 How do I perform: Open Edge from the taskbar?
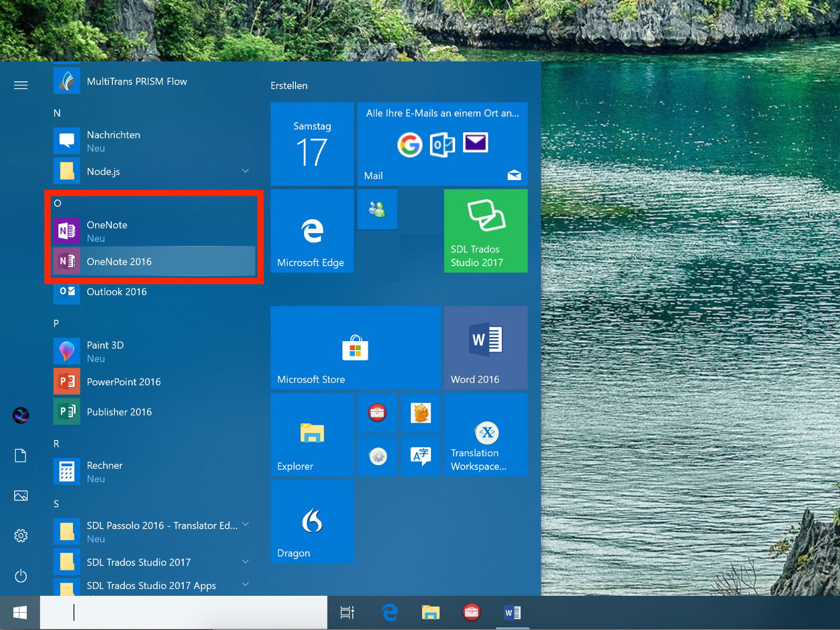(390, 613)
